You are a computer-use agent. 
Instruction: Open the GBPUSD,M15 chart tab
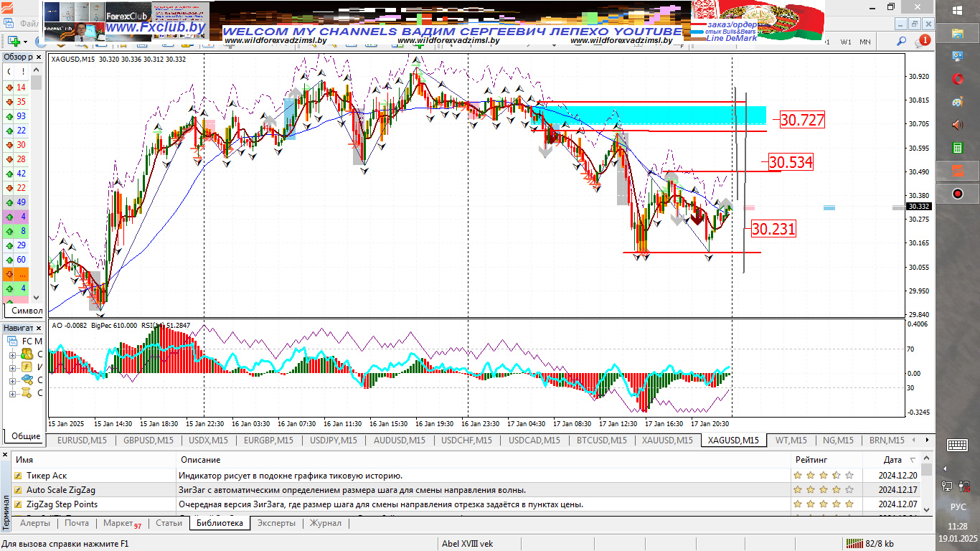[149, 441]
